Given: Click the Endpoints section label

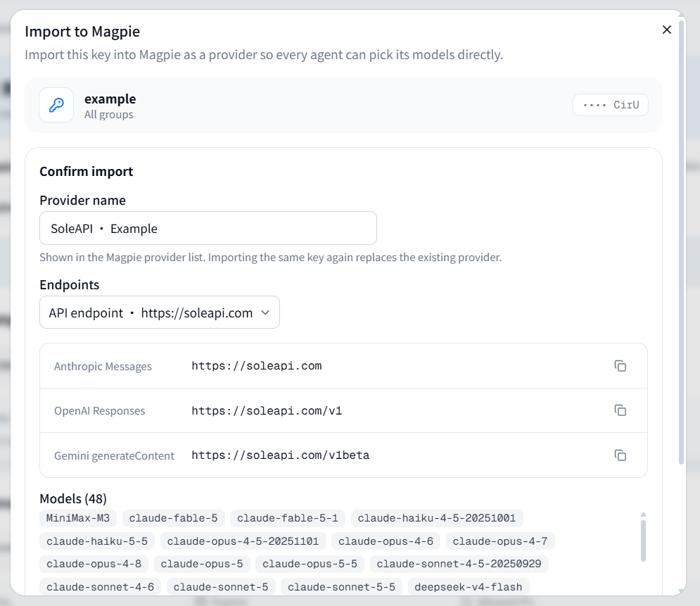Looking at the screenshot, I should pyautogui.click(x=69, y=284).
